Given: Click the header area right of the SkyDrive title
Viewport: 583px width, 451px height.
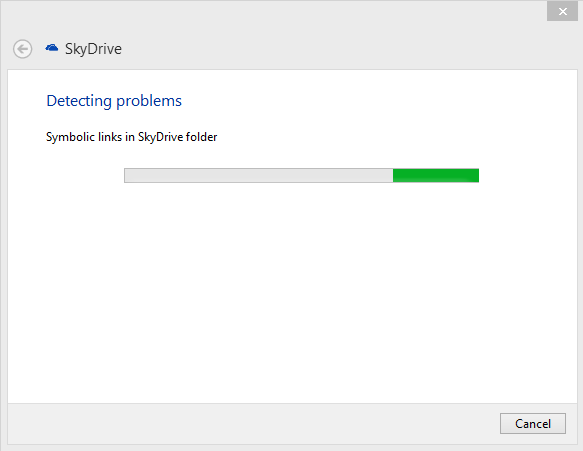Looking at the screenshot, I should [346, 49].
